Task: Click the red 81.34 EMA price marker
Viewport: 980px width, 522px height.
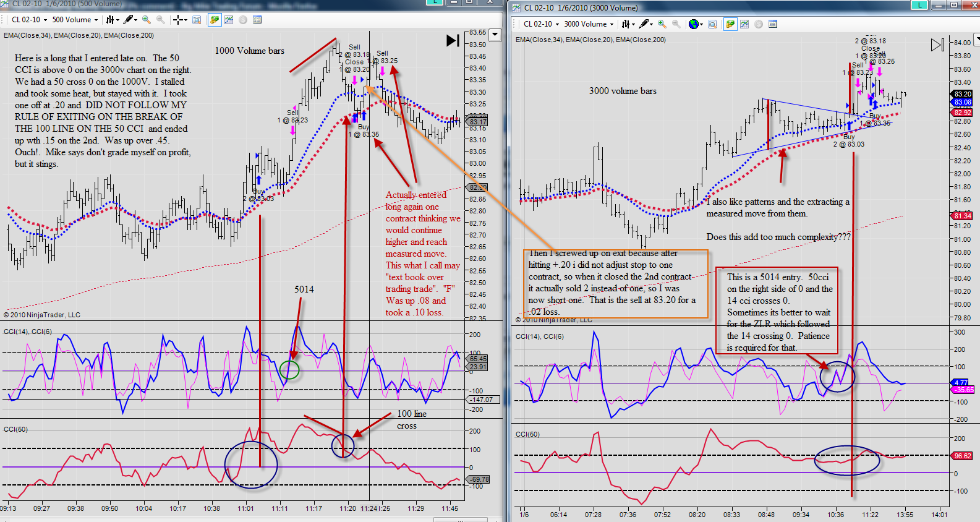Action: coord(961,216)
